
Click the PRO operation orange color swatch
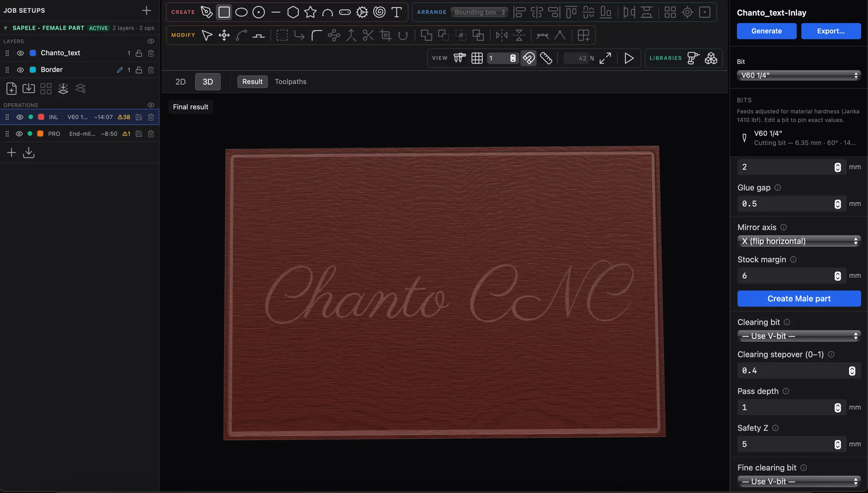(40, 134)
